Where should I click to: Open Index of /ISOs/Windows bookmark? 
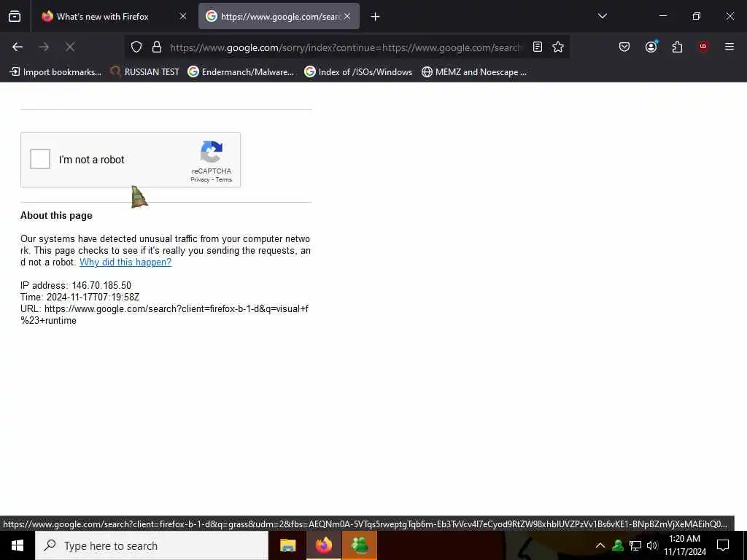pos(358,72)
